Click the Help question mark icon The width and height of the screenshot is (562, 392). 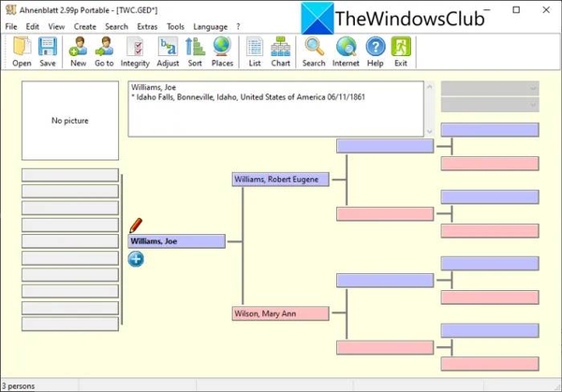(x=376, y=47)
